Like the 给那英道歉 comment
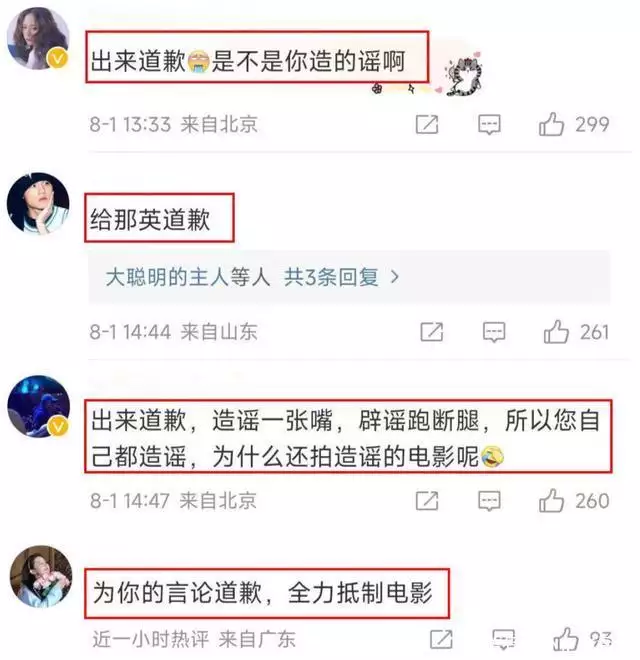The height and width of the screenshot is (660, 640). click(556, 332)
